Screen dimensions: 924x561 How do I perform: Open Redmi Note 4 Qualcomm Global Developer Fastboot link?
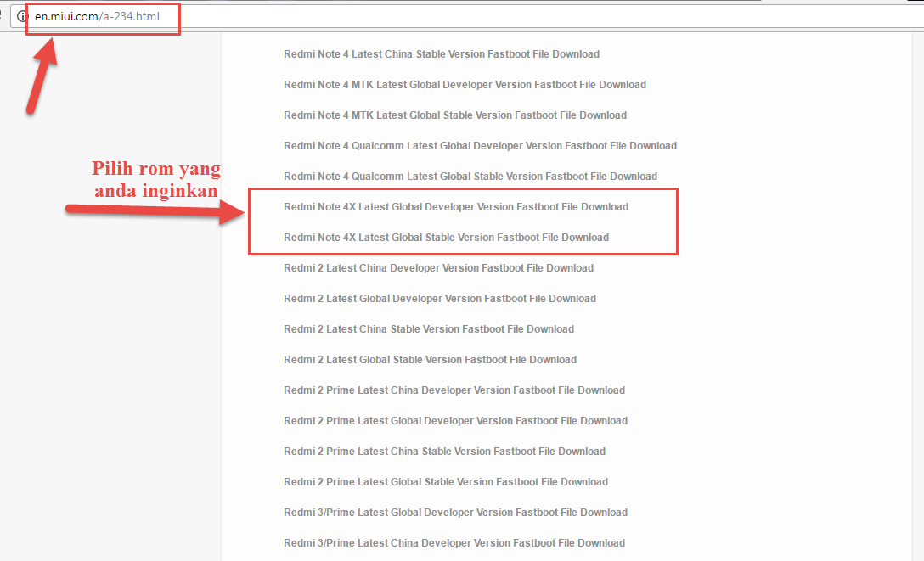coord(481,146)
